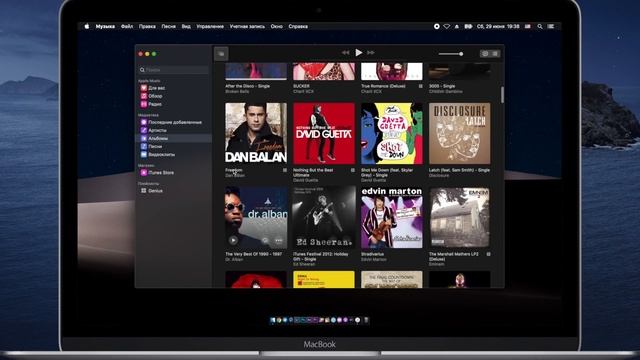Open the Ed Sheeran album cover
The width and height of the screenshot is (640, 360).
pyautogui.click(x=324, y=217)
